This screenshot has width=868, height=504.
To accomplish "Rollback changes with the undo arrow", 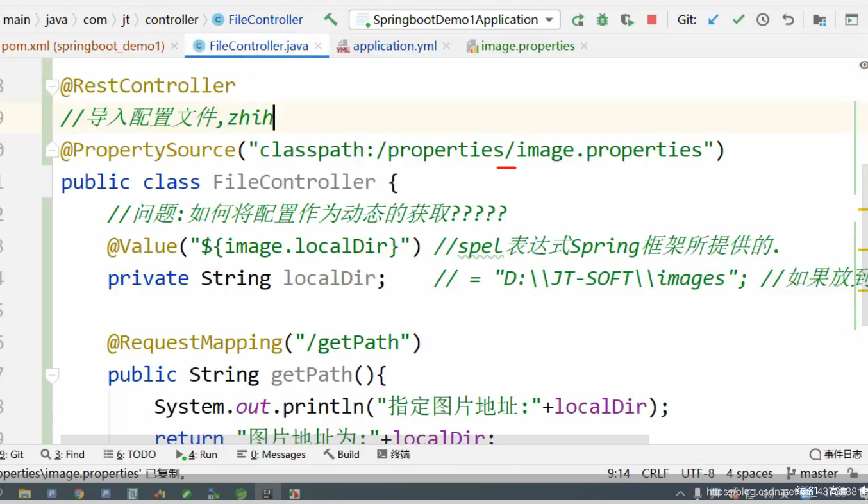I will 788,20.
